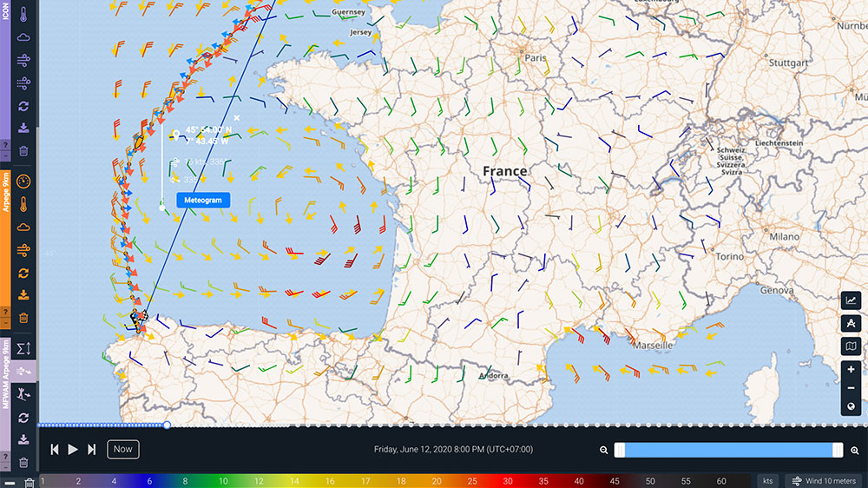This screenshot has width=868, height=488.
Task: Click the Arpege 9km pressure gauge icon
Action: pos(23,181)
